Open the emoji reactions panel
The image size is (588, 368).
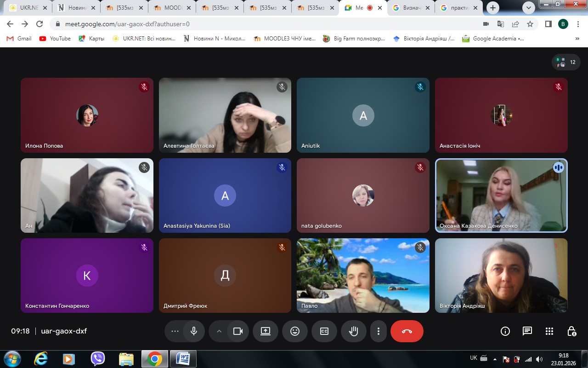[x=295, y=331]
